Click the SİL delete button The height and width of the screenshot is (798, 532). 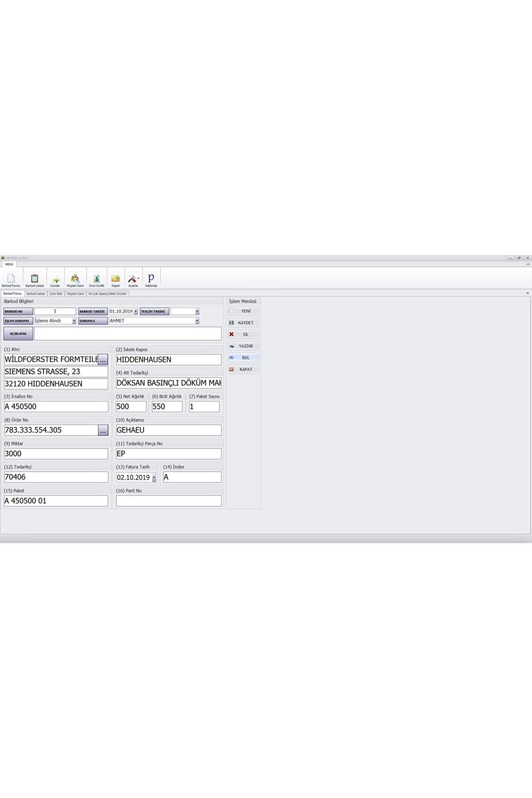point(243,334)
